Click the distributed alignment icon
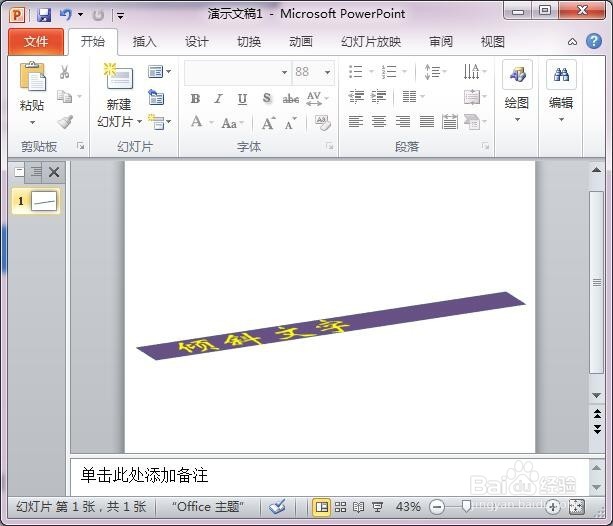Screen dimensions: 613x526 coord(450,122)
